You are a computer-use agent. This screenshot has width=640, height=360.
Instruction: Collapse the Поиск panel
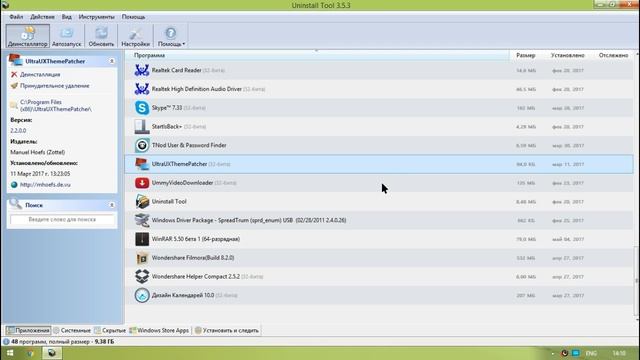[111, 205]
